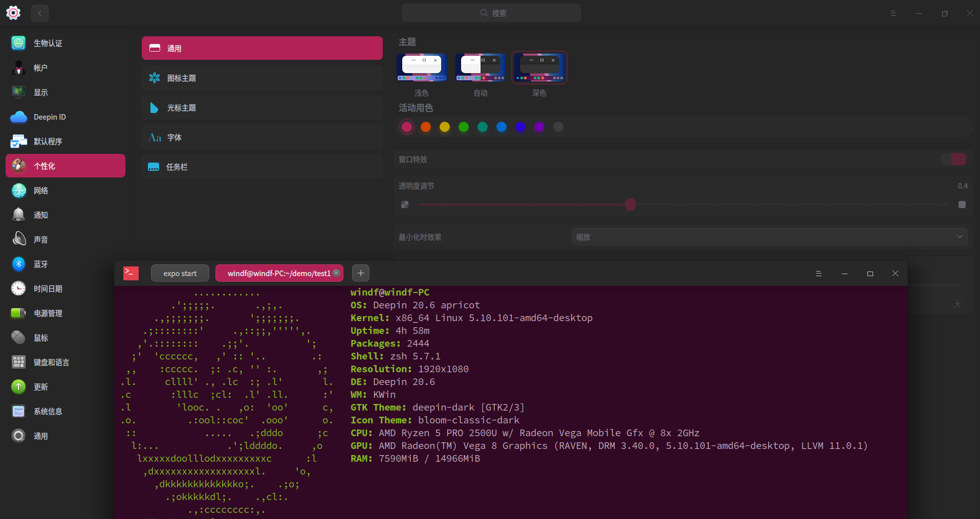This screenshot has height=519, width=980.
Task: Select the 浅色 light theme option
Action: click(x=422, y=68)
